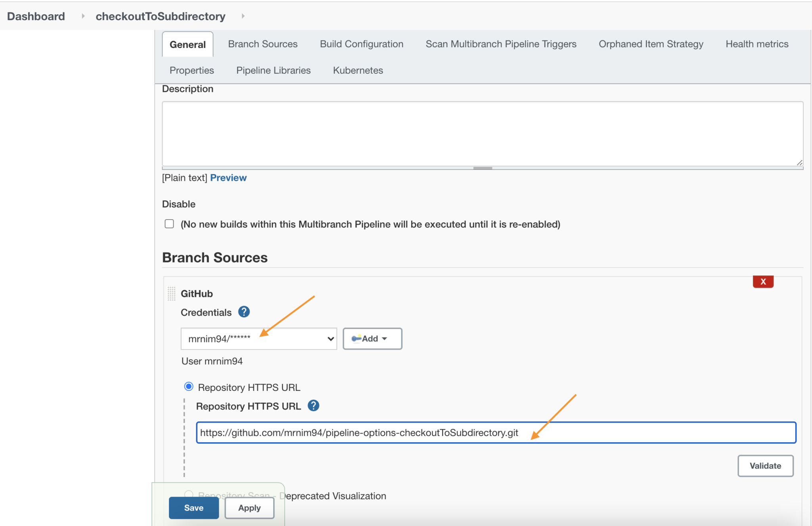Click the Repository HTTPS URL help icon

point(313,405)
